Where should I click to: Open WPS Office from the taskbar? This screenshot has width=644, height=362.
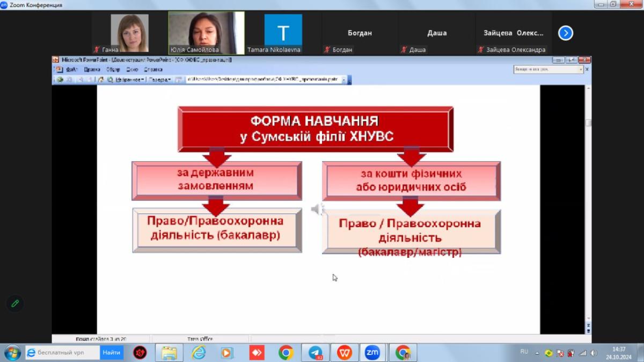point(344,353)
